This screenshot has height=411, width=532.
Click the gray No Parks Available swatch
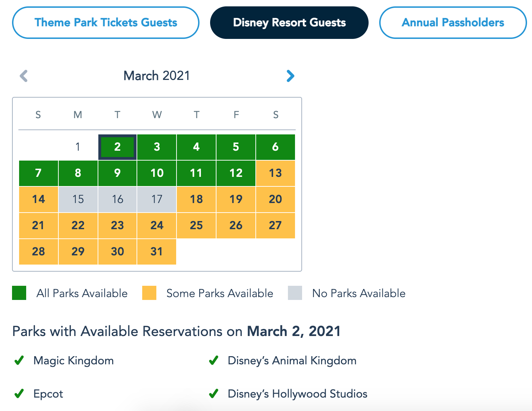click(x=295, y=293)
